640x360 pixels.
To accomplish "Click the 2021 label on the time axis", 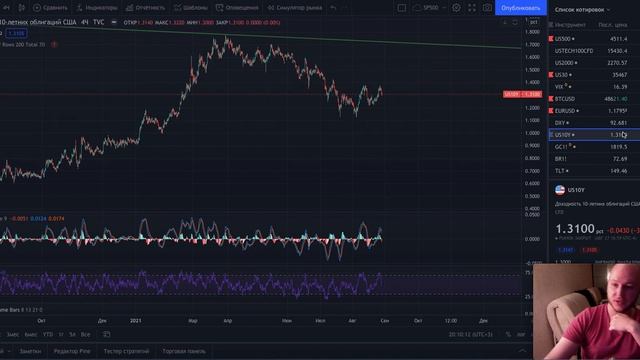I will (136, 321).
